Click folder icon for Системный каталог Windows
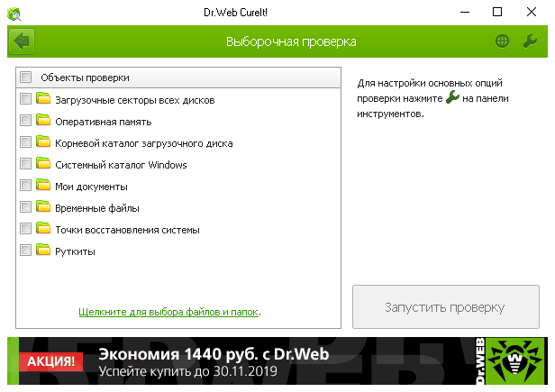Image resolution: width=555 pixels, height=392 pixels. [43, 163]
